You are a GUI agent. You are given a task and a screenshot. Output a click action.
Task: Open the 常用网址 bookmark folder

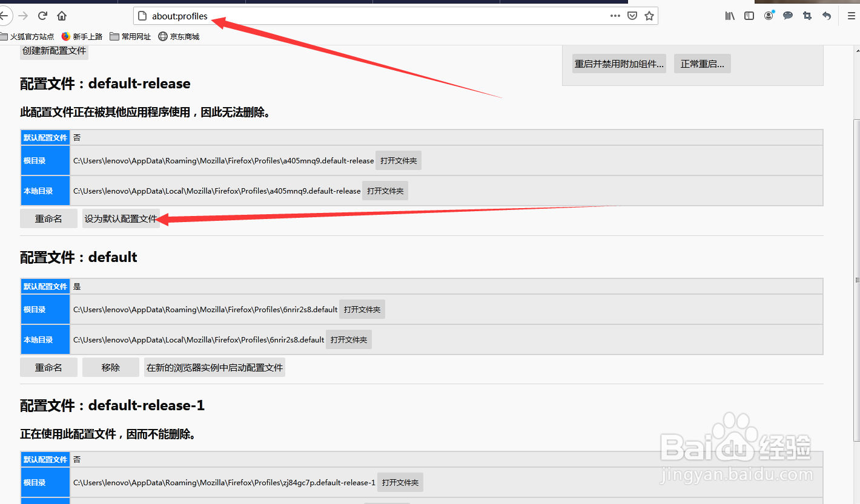click(x=130, y=36)
